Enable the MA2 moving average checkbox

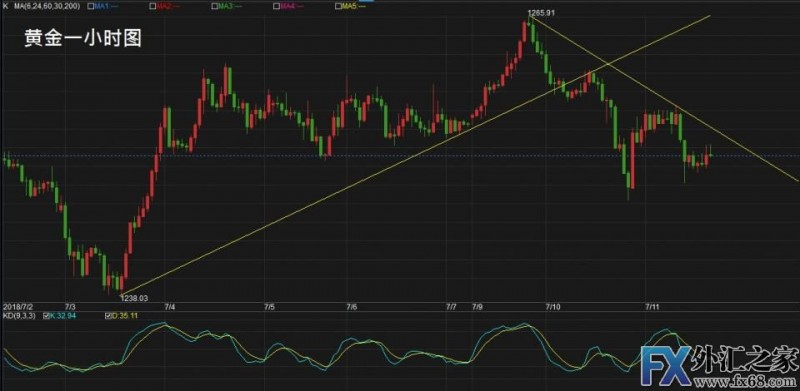153,6
